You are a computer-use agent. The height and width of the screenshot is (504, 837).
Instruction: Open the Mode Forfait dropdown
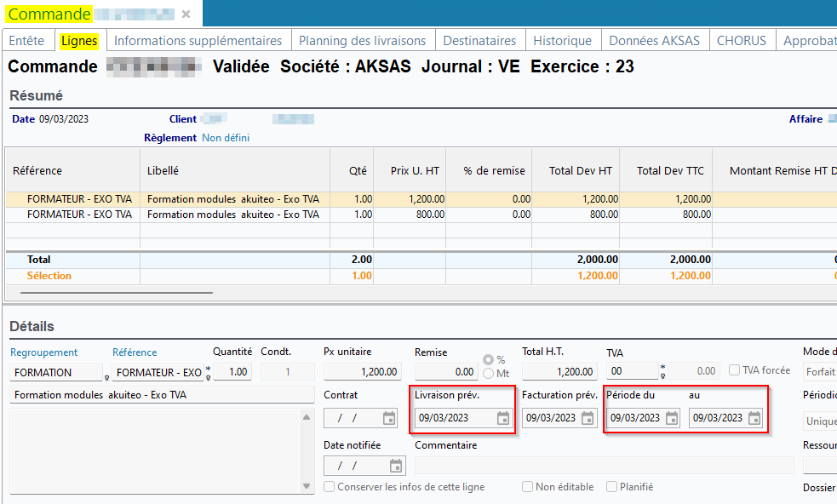(x=820, y=371)
